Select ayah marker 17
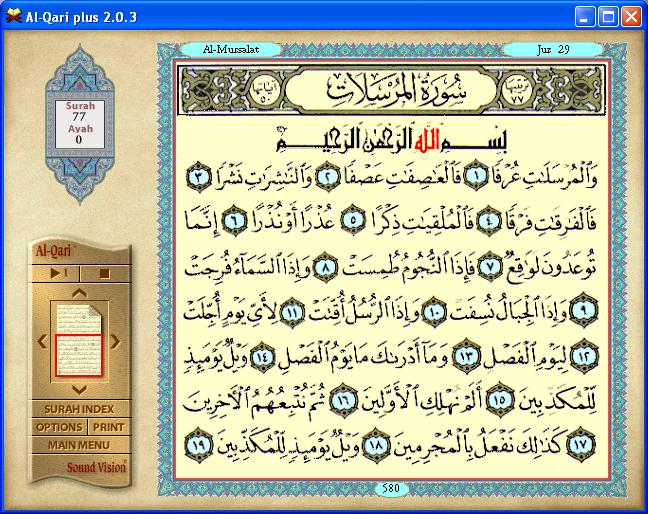The width and height of the screenshot is (648, 514). [581, 444]
